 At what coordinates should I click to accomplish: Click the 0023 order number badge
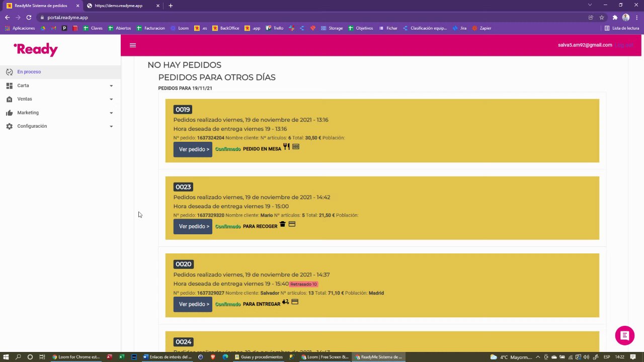coord(183,187)
